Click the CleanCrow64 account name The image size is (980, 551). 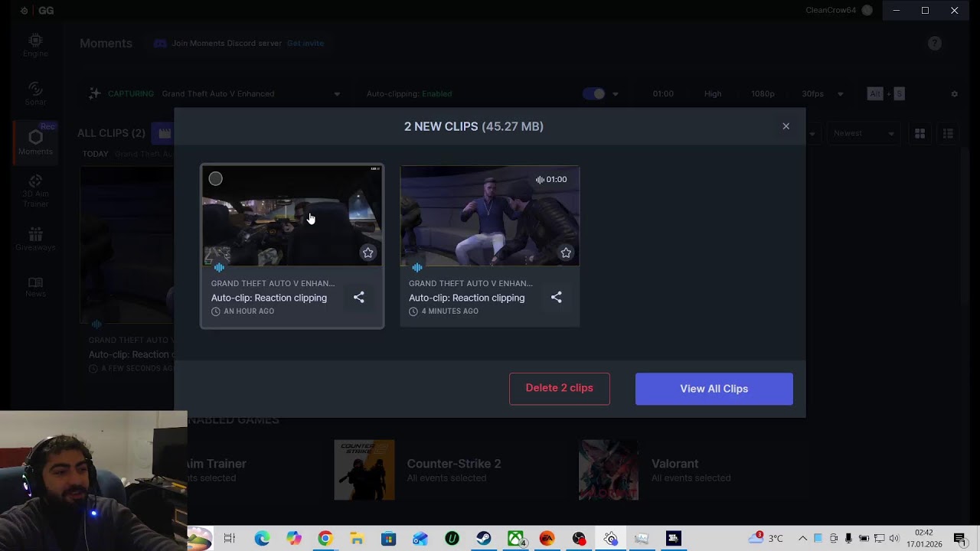coord(831,10)
